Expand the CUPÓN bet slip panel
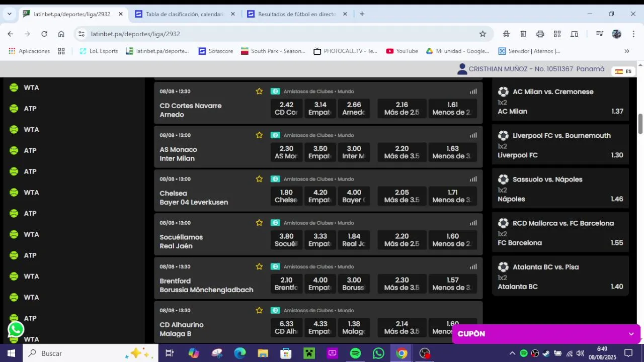The height and width of the screenshot is (362, 644). 546,334
